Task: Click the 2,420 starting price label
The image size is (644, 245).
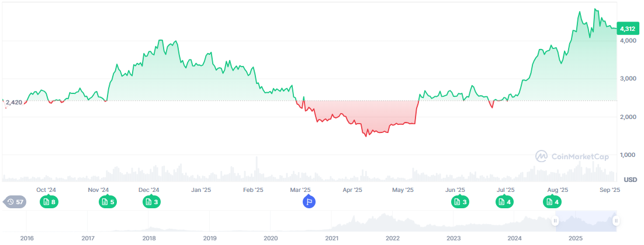Action: coord(13,102)
